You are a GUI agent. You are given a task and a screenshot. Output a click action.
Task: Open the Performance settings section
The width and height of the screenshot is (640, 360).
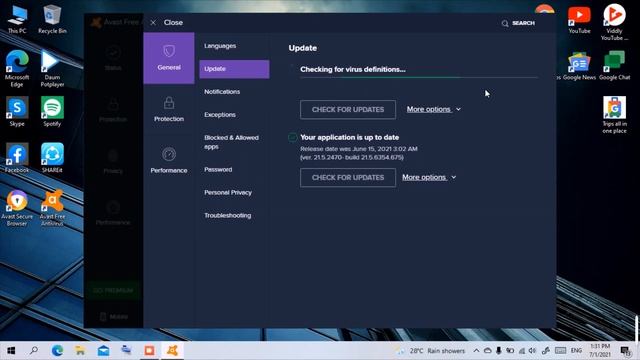[169, 161]
